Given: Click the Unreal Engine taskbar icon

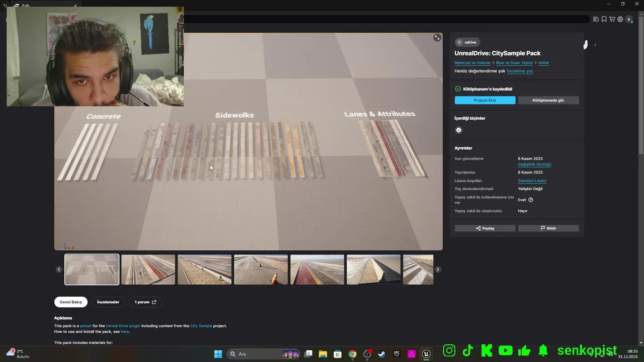Looking at the screenshot, I should tap(426, 354).
